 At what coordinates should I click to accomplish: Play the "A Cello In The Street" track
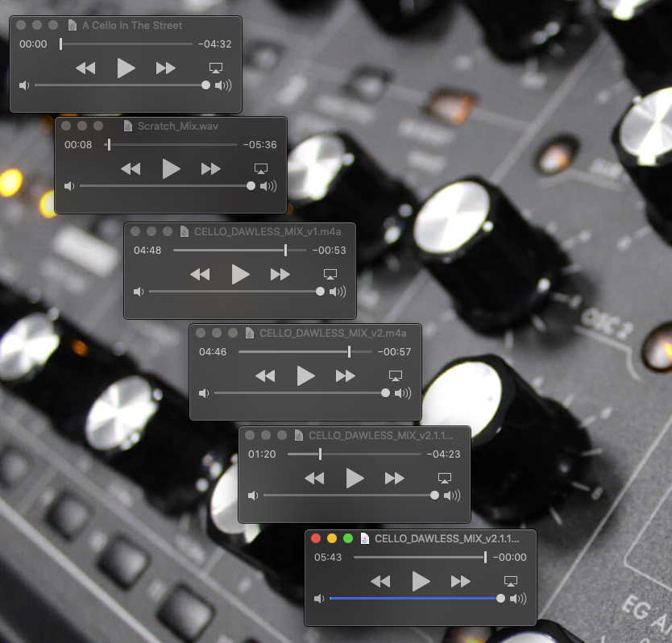(x=126, y=68)
